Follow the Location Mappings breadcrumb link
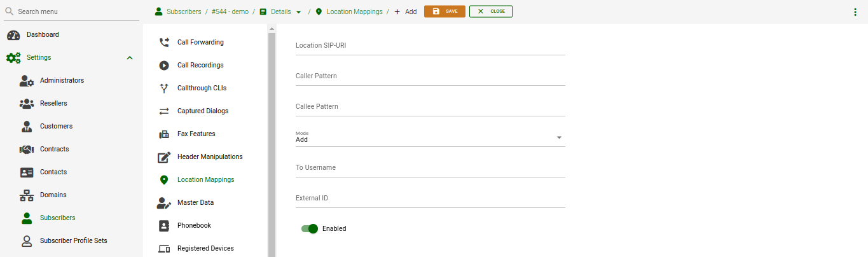The image size is (868, 257). 355,11
